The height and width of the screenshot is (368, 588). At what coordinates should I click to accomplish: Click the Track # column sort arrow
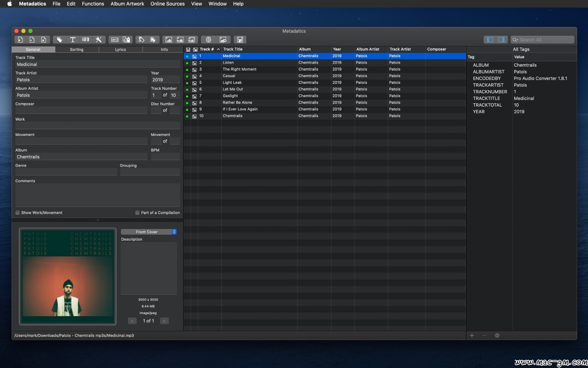point(218,49)
